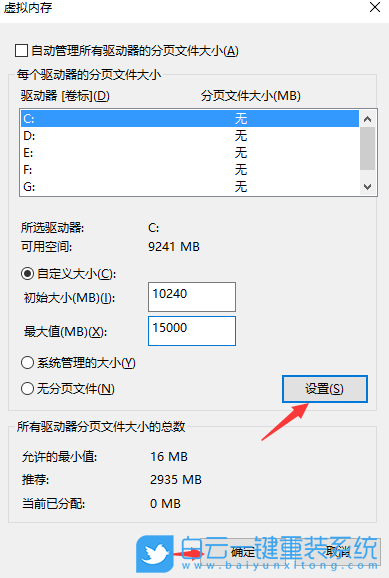Select drive D: in the list
Viewport: 389px width, 578px height.
point(190,136)
